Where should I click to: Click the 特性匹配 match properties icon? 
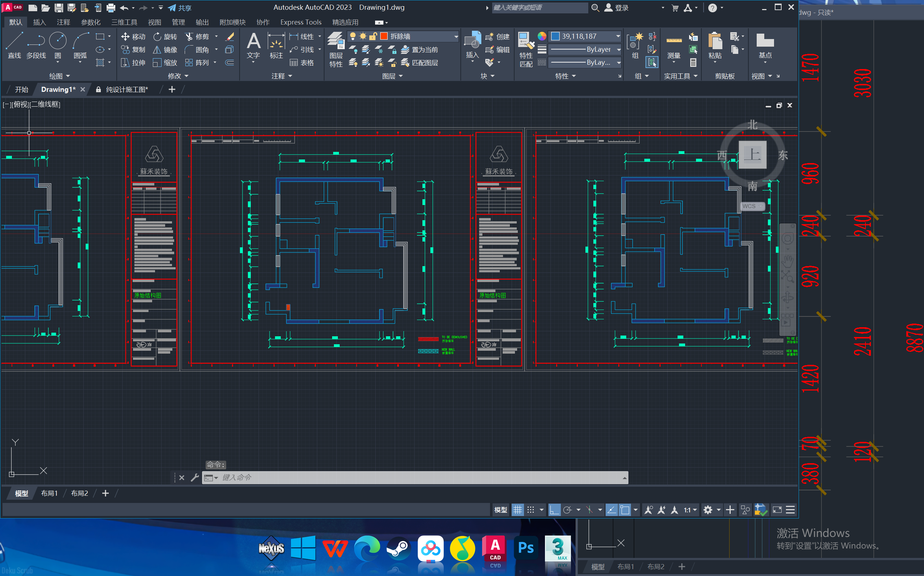click(x=526, y=41)
